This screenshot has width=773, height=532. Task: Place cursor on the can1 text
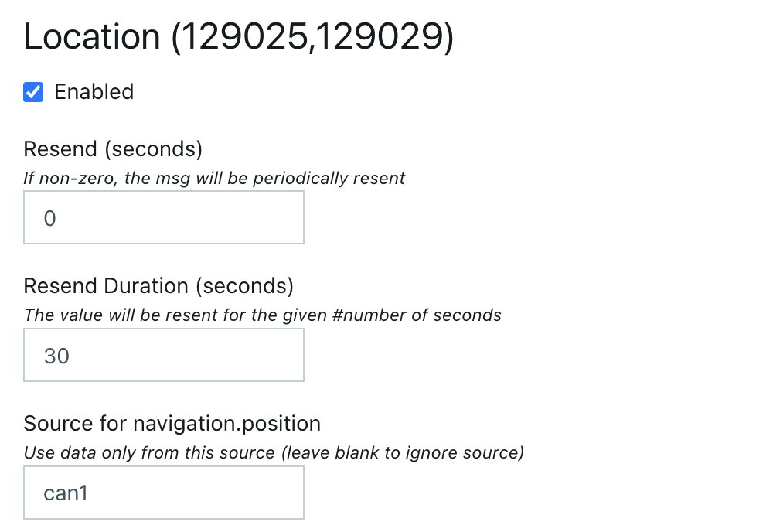click(x=66, y=493)
